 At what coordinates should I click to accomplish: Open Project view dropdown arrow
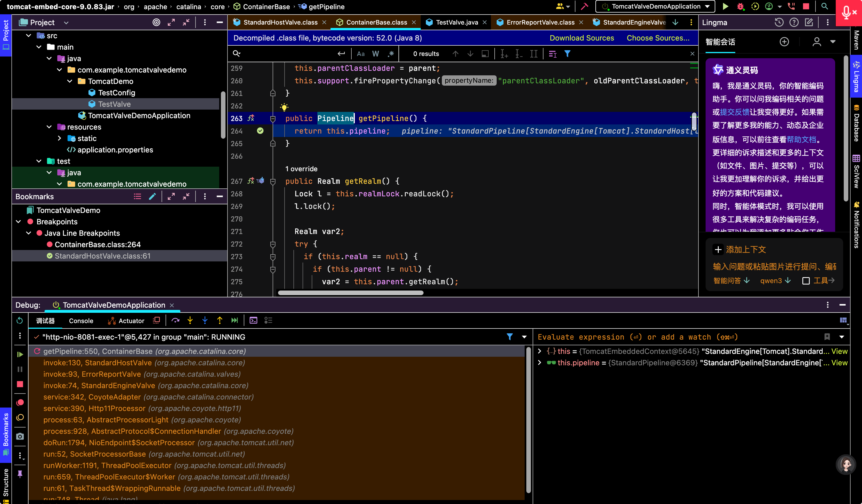(66, 23)
